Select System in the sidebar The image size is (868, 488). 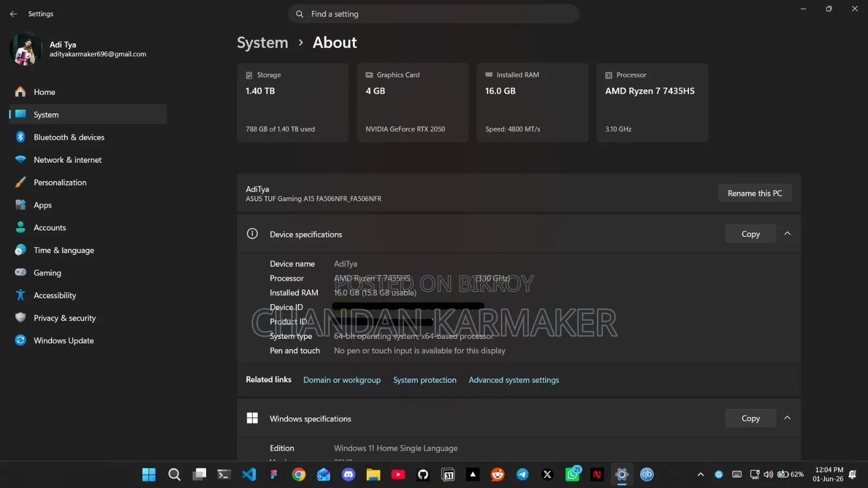click(88, 114)
